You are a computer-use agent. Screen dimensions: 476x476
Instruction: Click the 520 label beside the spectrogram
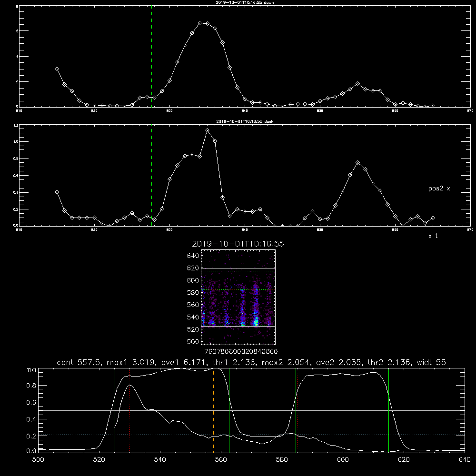tap(193, 329)
